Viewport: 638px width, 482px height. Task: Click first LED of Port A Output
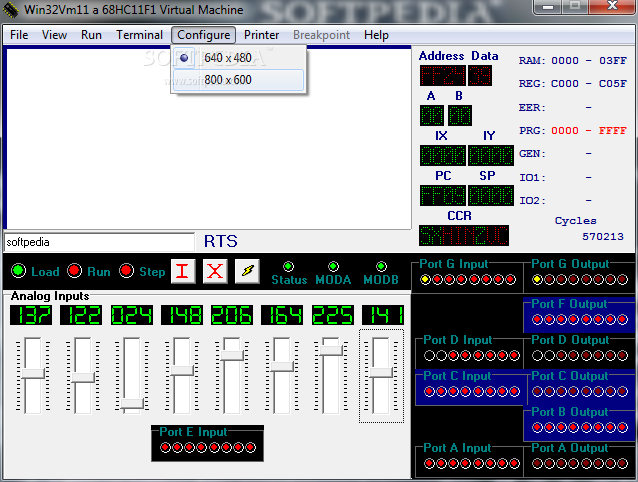(x=537, y=464)
